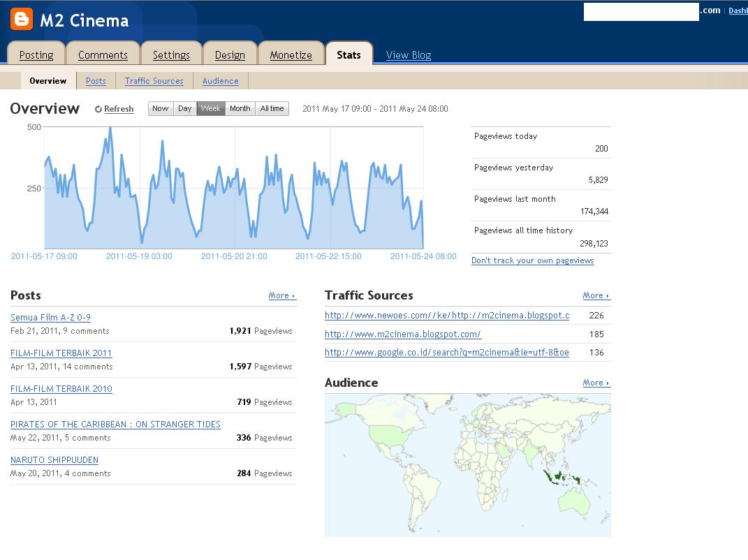Click the Audience world map
This screenshot has width=748, height=560.
[x=467, y=465]
